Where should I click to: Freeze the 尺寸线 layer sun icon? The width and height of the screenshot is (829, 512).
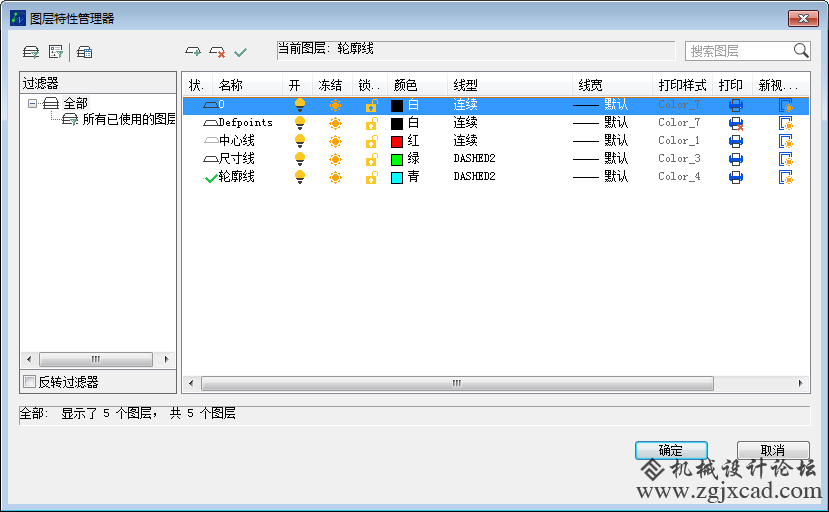pyautogui.click(x=335, y=159)
